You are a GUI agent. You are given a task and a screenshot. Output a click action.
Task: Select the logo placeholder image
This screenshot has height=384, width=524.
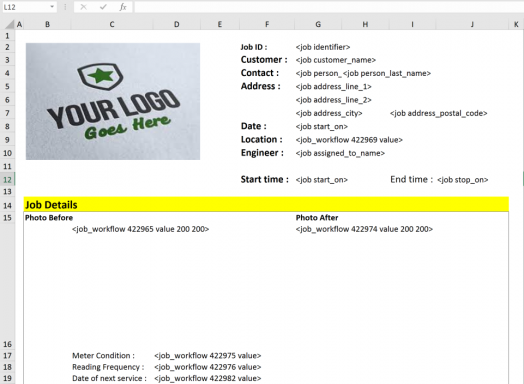[113, 101]
